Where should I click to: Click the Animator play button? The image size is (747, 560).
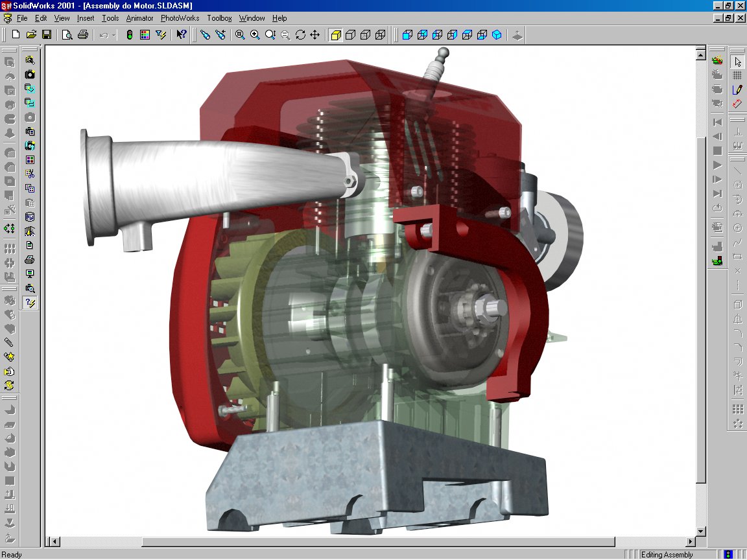[x=717, y=165]
